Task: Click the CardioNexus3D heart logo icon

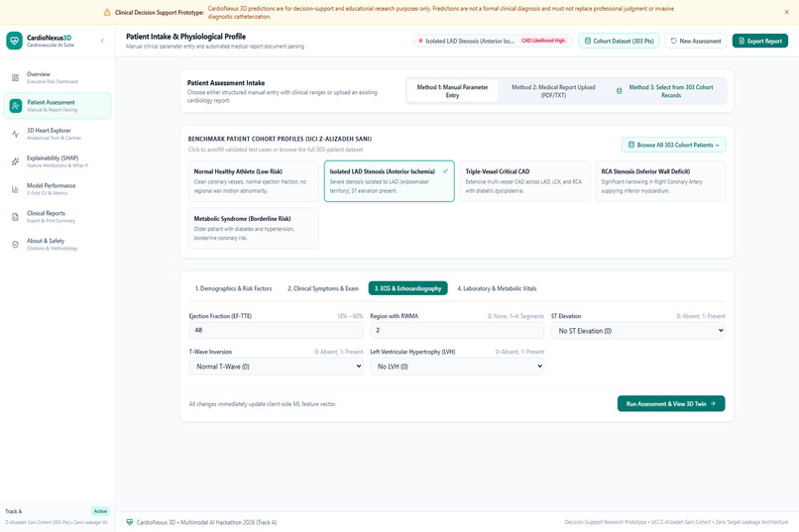Action: click(14, 41)
